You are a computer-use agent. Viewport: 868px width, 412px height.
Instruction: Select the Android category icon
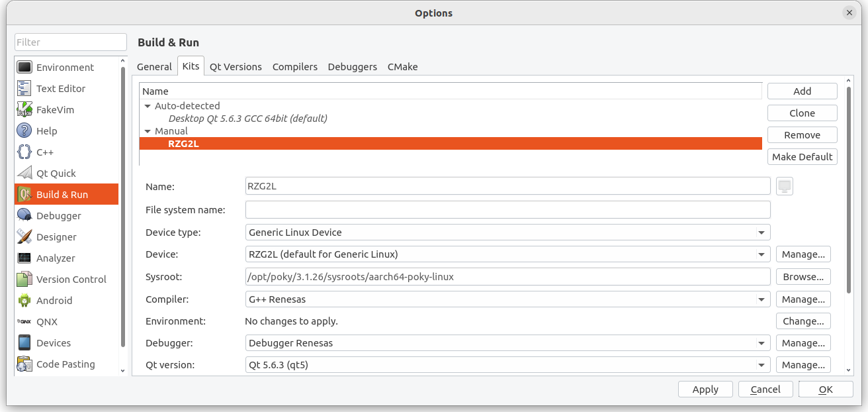coord(24,301)
